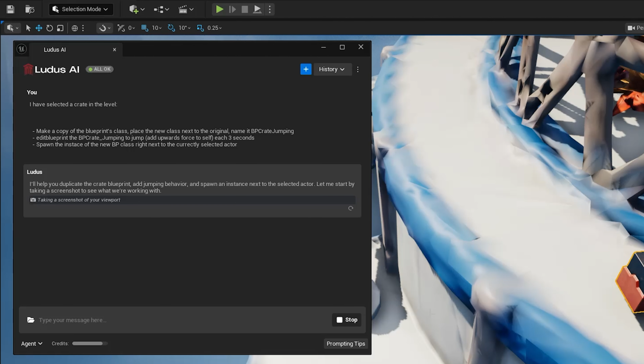Click the response refresh spinner icon

point(351,208)
